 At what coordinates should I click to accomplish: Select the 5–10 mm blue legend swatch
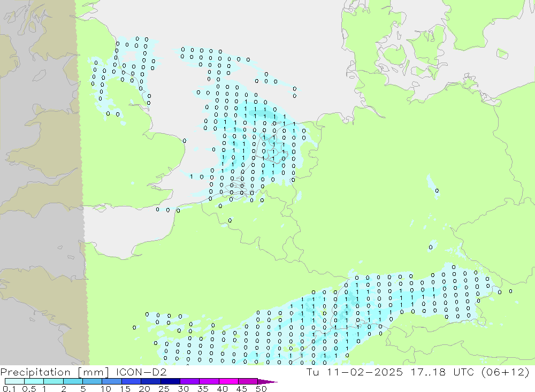coord(93,381)
